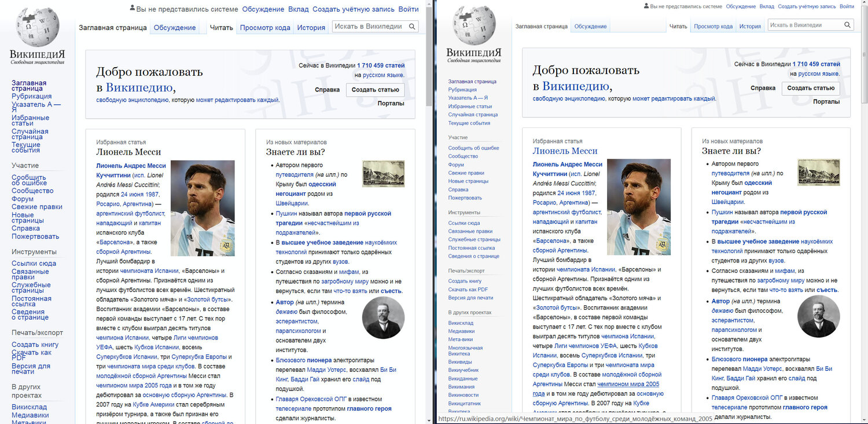868x424 pixels.
Task: Click «Свежие правки» in left window sidebar
Action: 37,207
